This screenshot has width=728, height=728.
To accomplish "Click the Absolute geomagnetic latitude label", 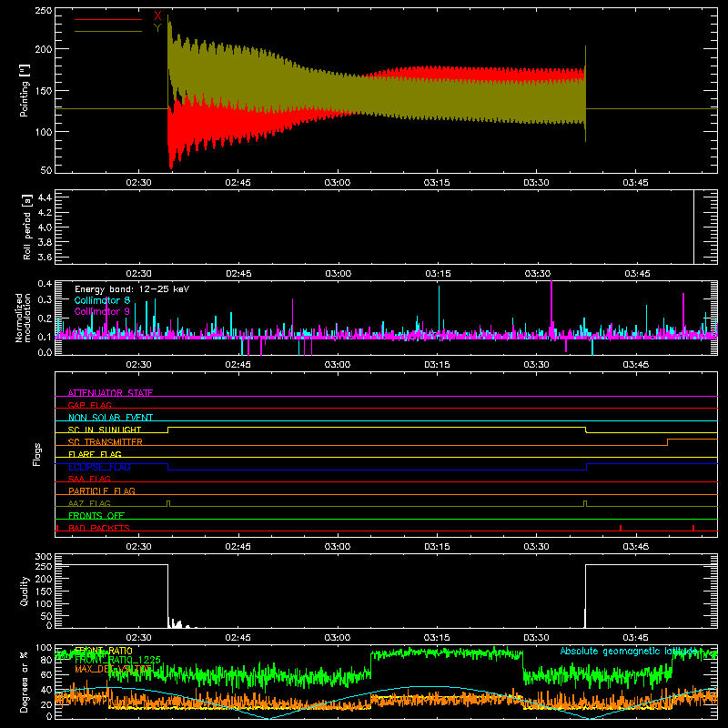I will pos(629,651).
